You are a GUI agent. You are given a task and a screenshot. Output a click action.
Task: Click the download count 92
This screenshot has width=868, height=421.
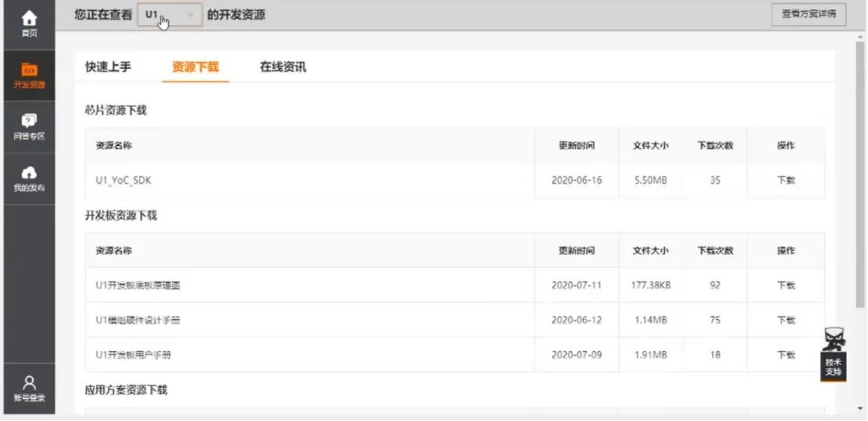pyautogui.click(x=715, y=286)
